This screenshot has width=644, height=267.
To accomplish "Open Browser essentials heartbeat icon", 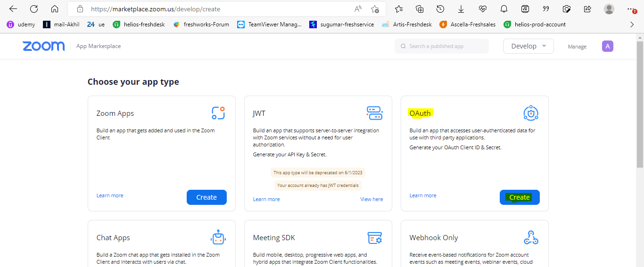I will (x=482, y=9).
